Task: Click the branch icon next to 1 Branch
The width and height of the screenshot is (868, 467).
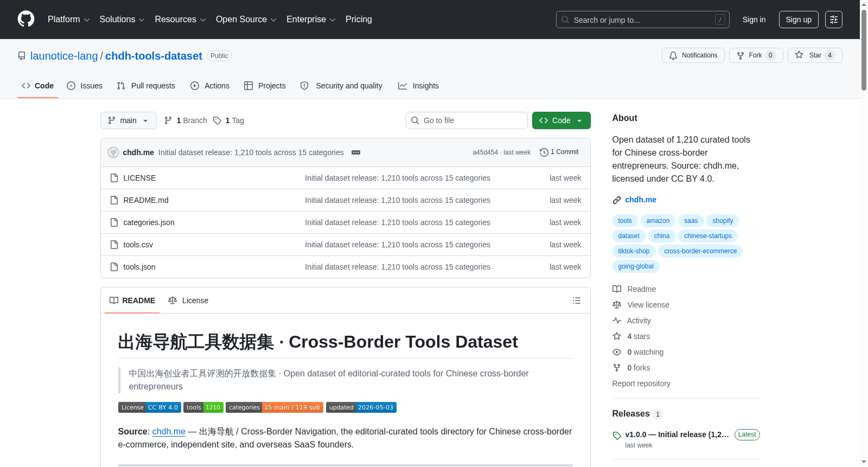Action: 168,120
